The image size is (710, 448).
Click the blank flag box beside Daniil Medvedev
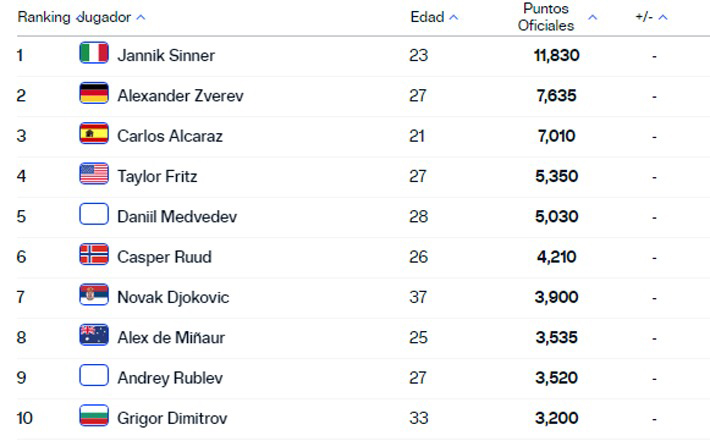[94, 216]
